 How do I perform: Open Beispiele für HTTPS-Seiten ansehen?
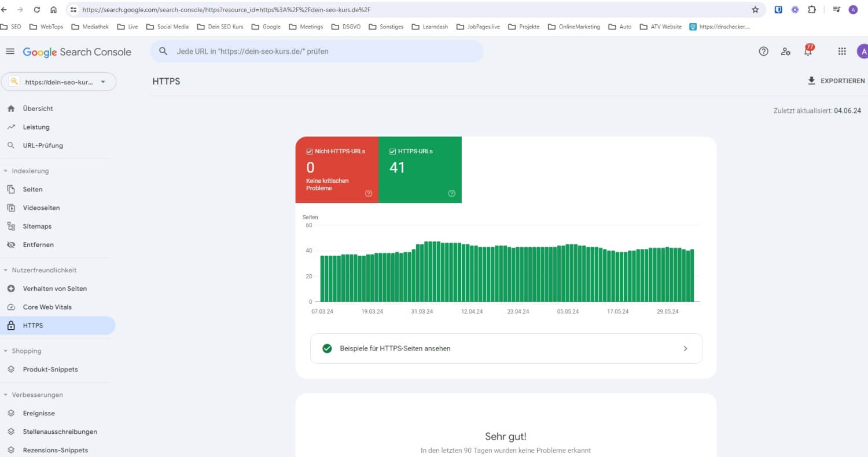point(506,349)
